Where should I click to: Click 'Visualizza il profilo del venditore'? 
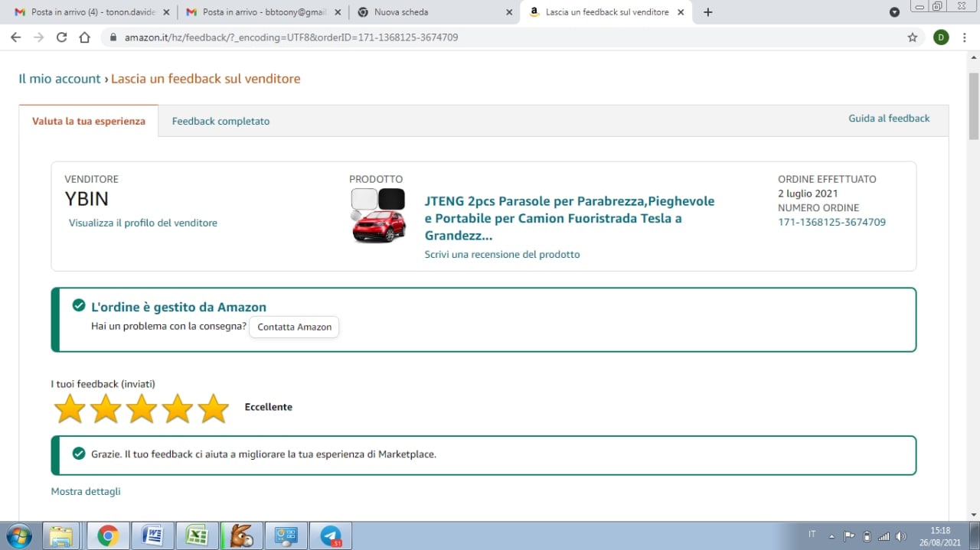143,223
